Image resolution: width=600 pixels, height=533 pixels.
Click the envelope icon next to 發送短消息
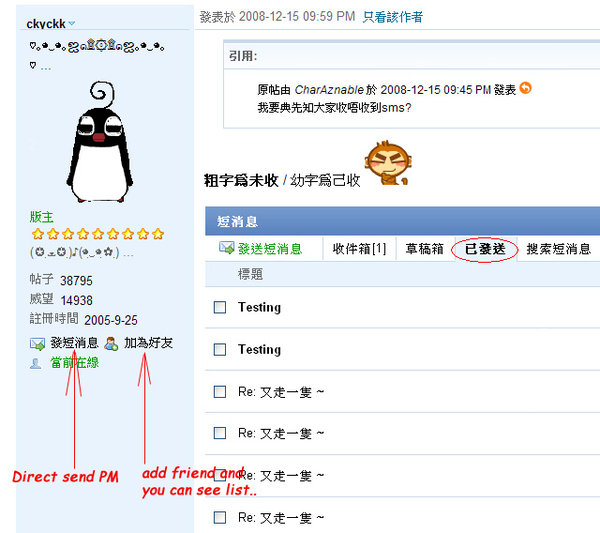(x=226, y=248)
